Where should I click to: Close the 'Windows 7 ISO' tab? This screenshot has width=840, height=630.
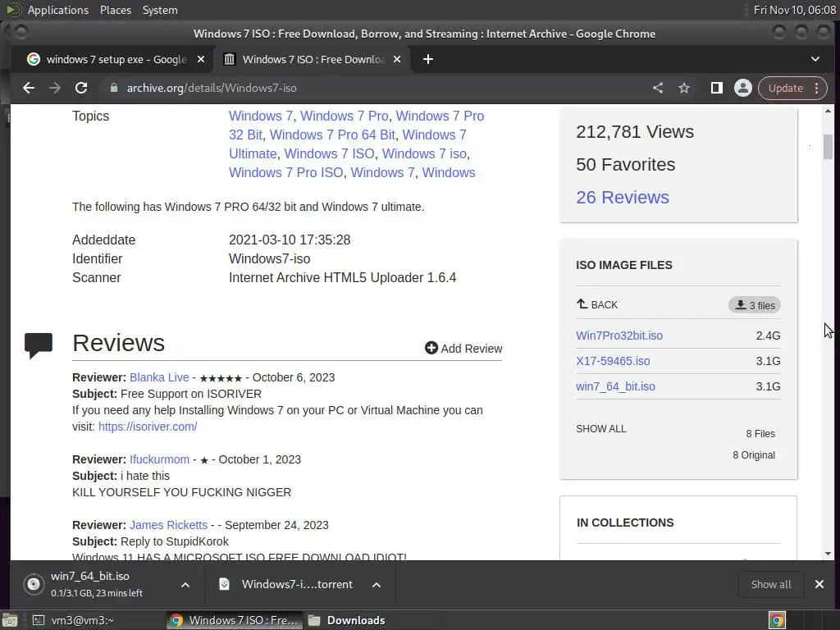397,59
